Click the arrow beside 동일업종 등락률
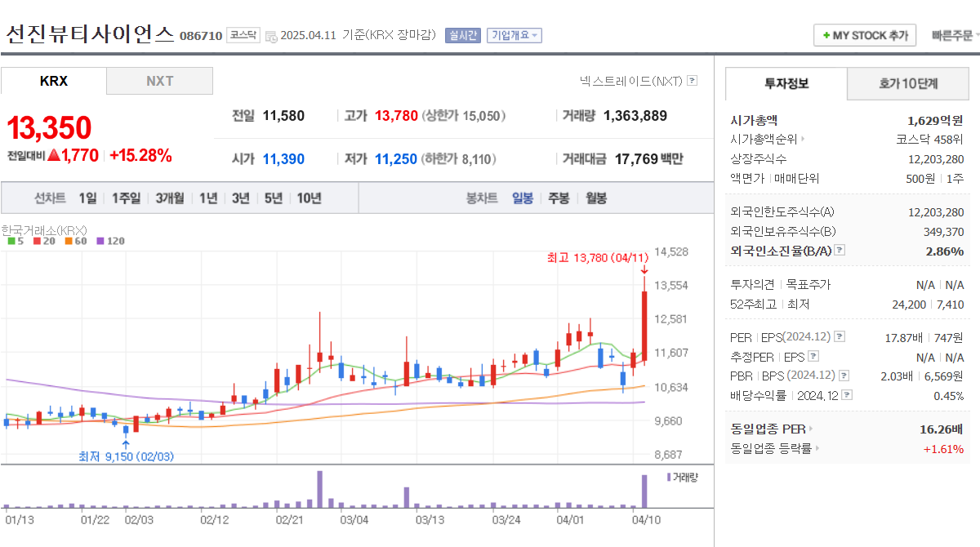Viewport: 980px width, 547px height. tap(817, 448)
